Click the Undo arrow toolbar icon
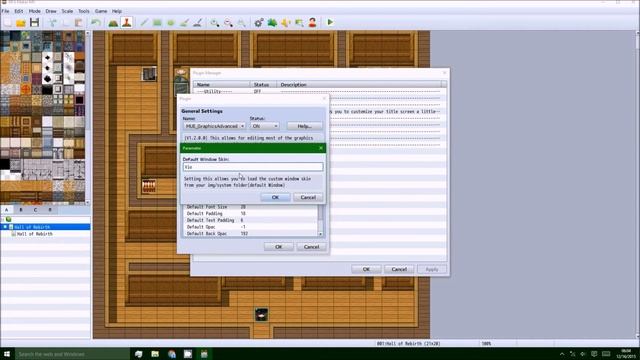Image resolution: width=640 pixels, height=360 pixels. 96,22
